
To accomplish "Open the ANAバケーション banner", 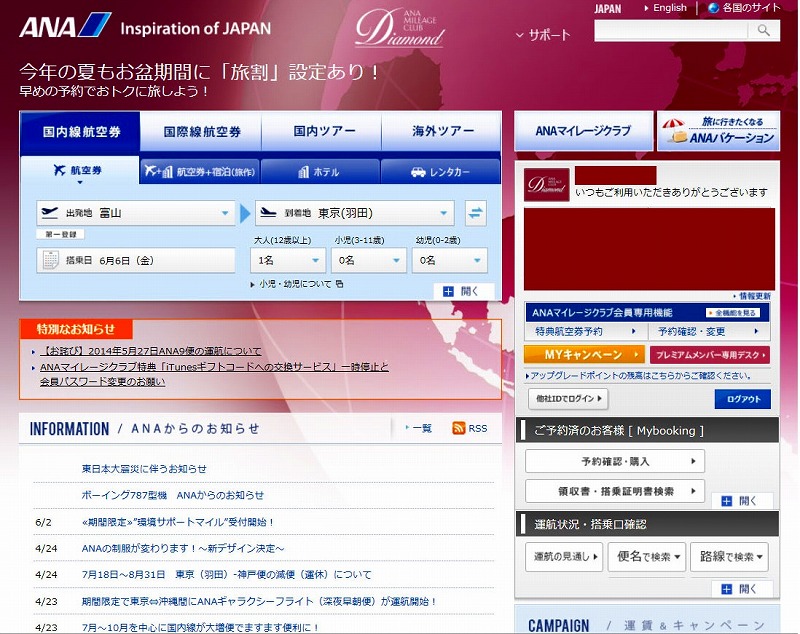I will click(x=718, y=131).
